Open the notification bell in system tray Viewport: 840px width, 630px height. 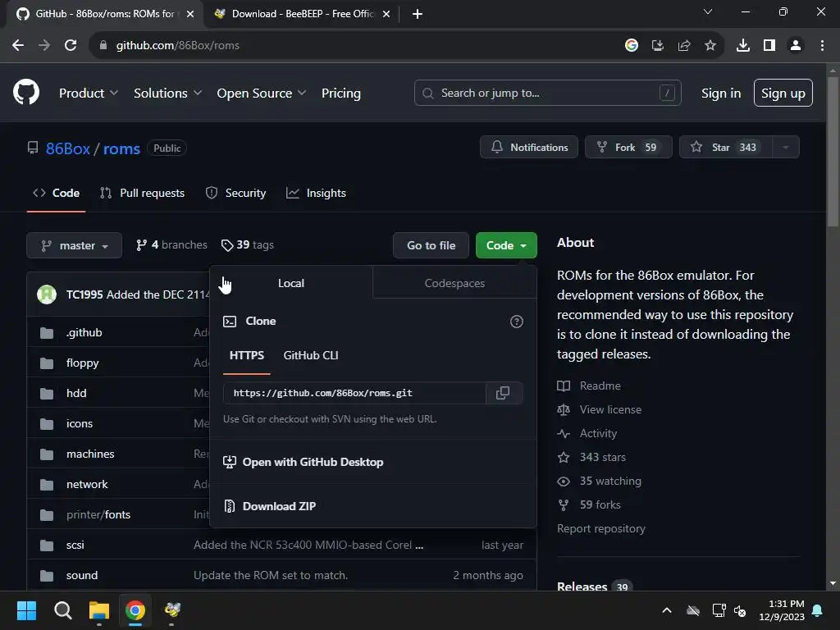(818, 610)
